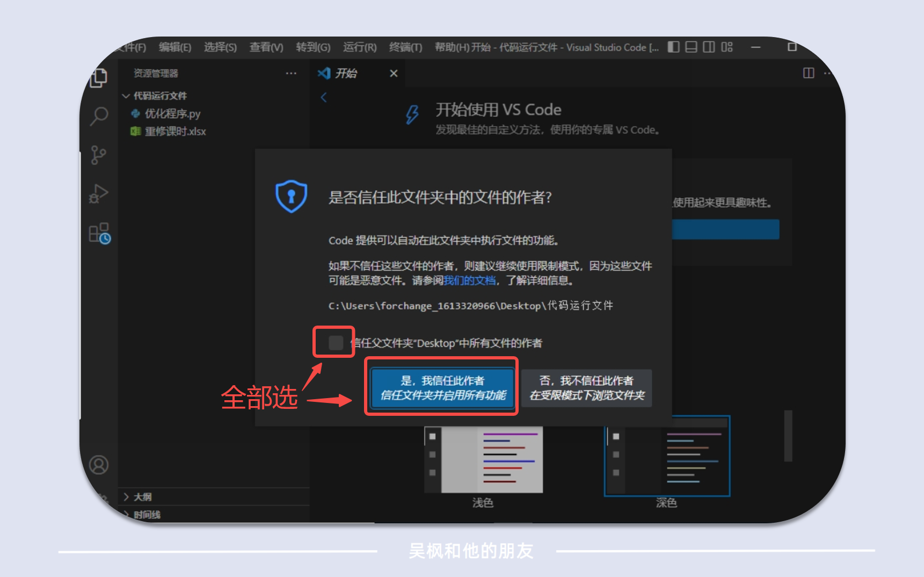924x577 pixels.
Task: Open the 运行(R) menu
Action: (x=360, y=47)
